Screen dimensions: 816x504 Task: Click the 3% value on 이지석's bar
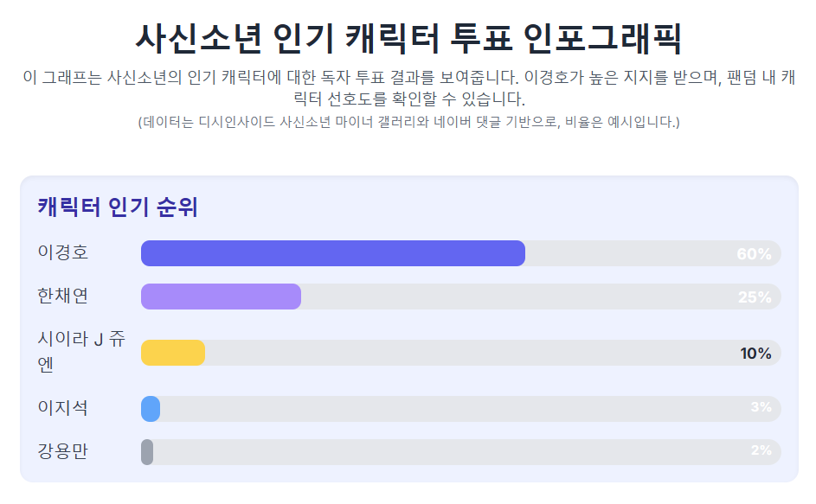click(x=761, y=407)
